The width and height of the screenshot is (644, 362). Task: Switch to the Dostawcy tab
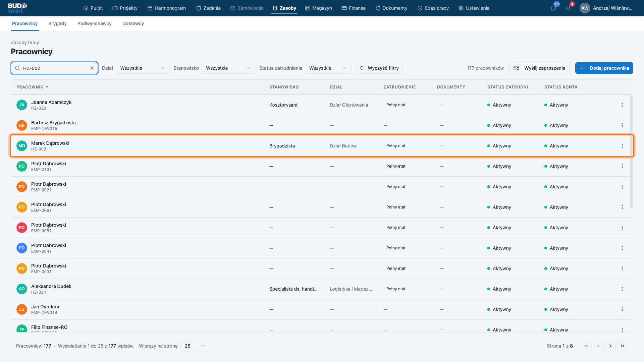point(133,23)
